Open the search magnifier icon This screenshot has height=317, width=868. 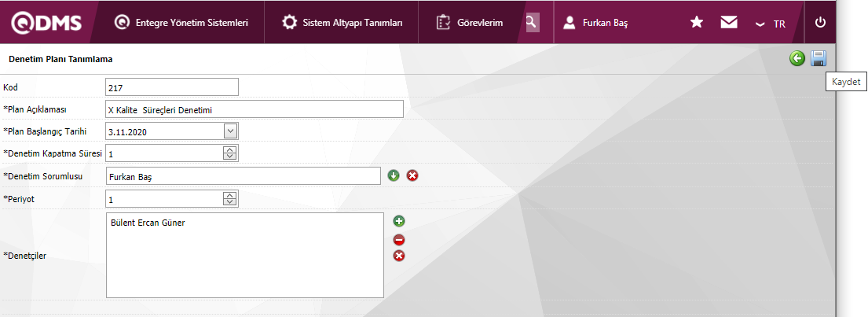[533, 22]
